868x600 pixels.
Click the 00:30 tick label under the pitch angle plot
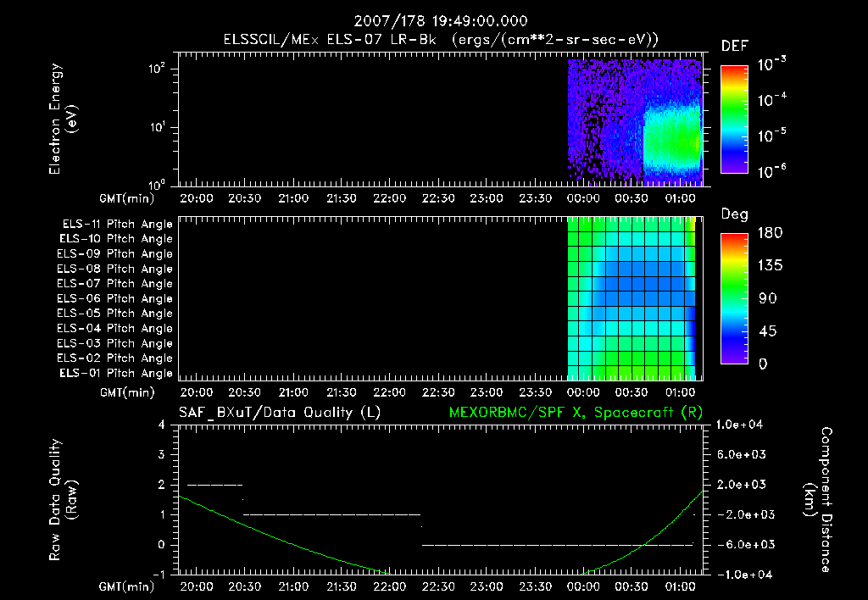tap(632, 392)
